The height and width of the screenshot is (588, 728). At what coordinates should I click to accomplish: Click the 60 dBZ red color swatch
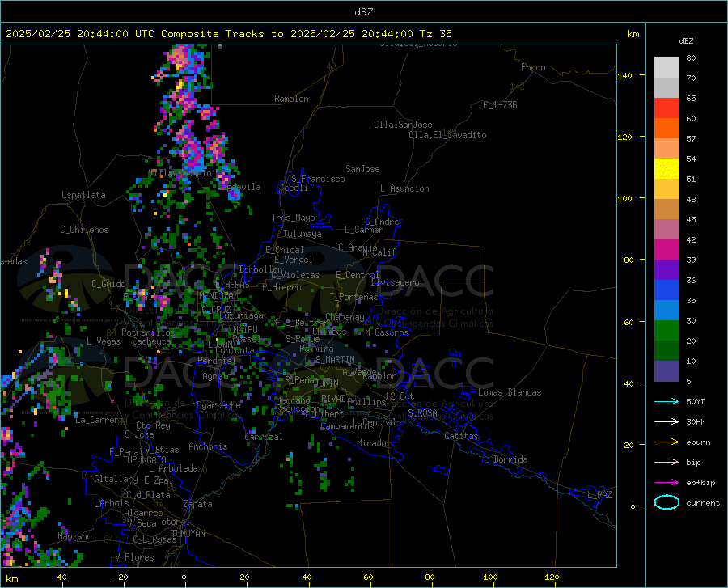(x=667, y=108)
